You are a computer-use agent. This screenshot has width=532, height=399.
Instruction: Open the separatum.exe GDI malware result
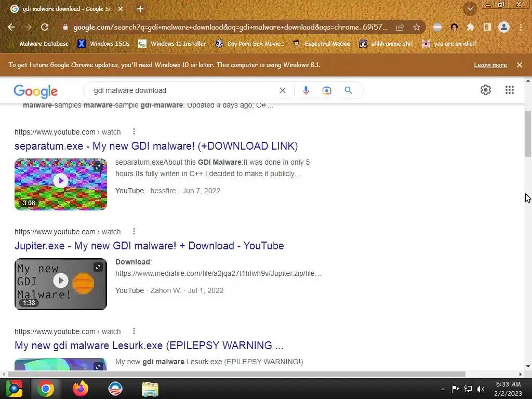156,146
